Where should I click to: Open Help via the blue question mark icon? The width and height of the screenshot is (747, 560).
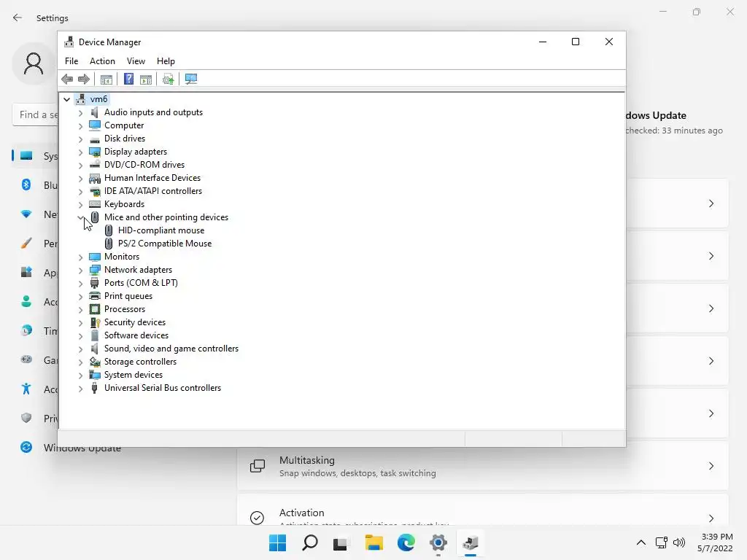click(x=128, y=79)
